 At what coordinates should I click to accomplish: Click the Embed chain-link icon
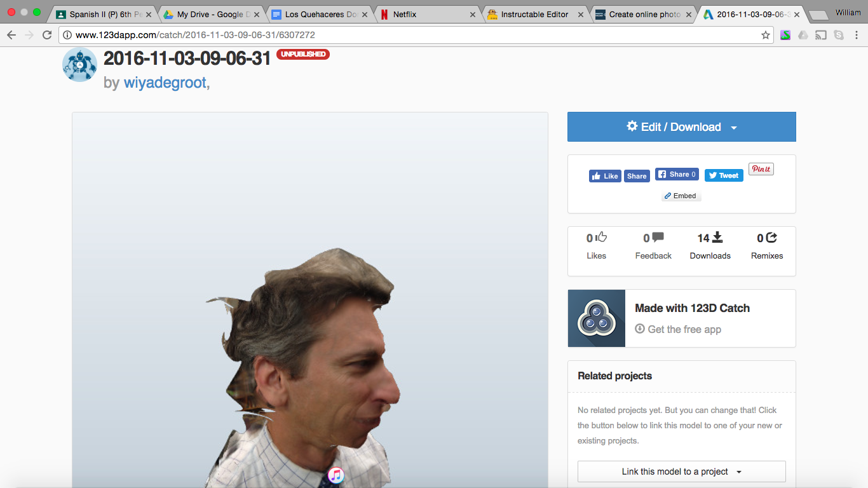click(x=668, y=196)
